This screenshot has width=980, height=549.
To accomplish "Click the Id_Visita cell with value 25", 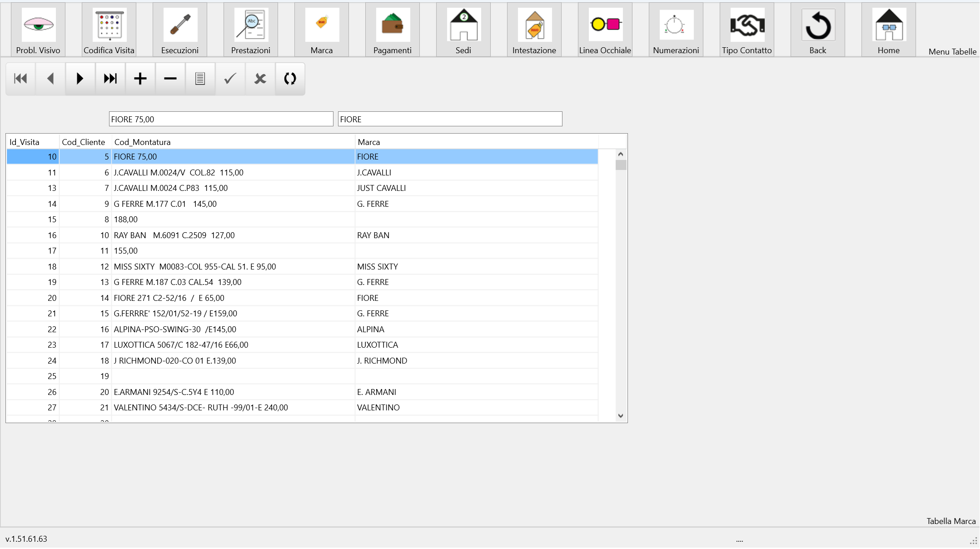I will click(x=33, y=376).
